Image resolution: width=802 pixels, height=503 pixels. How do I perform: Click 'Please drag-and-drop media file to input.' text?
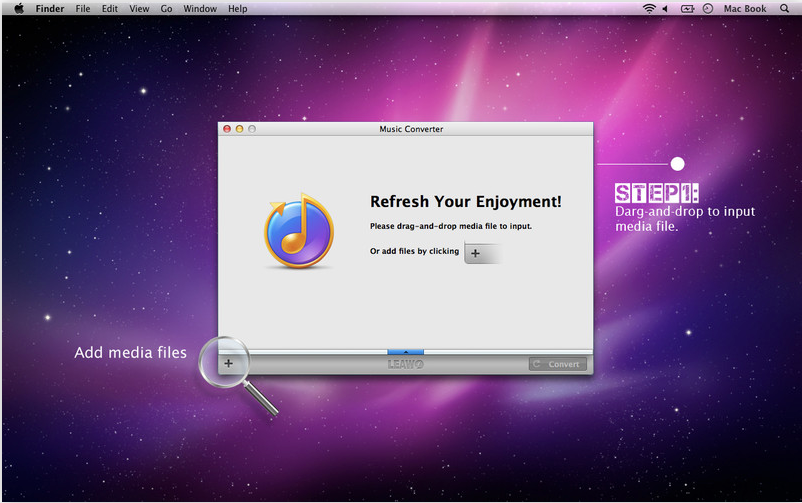[x=451, y=226]
